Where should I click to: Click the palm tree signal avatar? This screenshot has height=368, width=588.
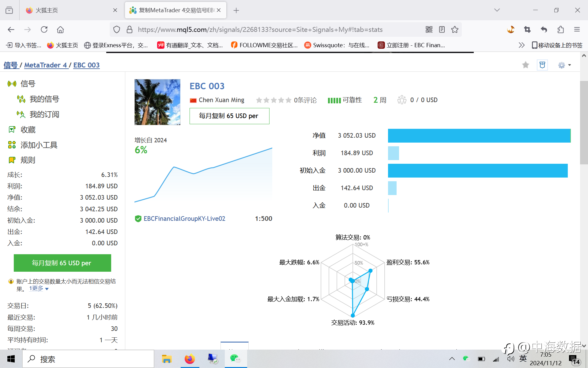point(157,102)
